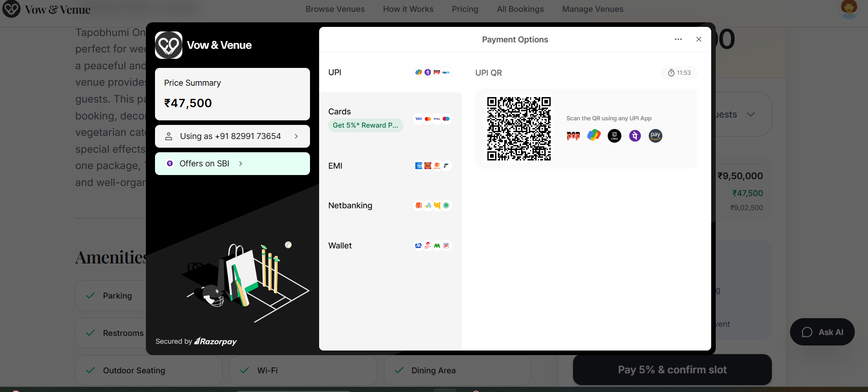Image resolution: width=868 pixels, height=392 pixels.
Task: Open the user profile avatar
Action: 849,9
